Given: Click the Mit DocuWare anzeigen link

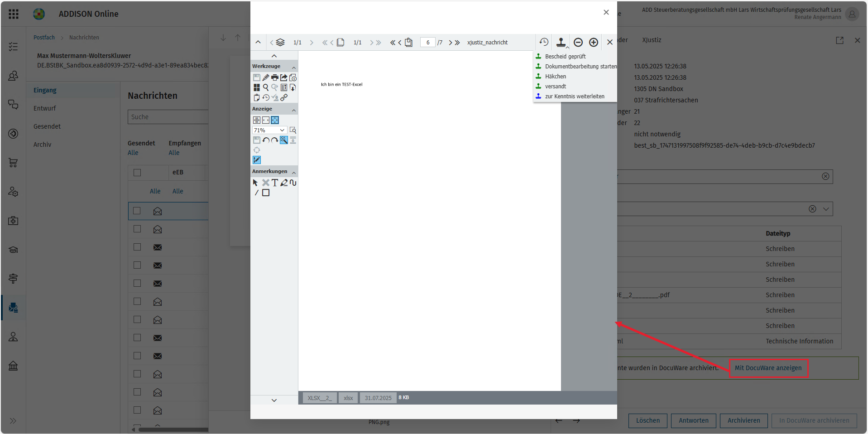Looking at the screenshot, I should coord(768,368).
